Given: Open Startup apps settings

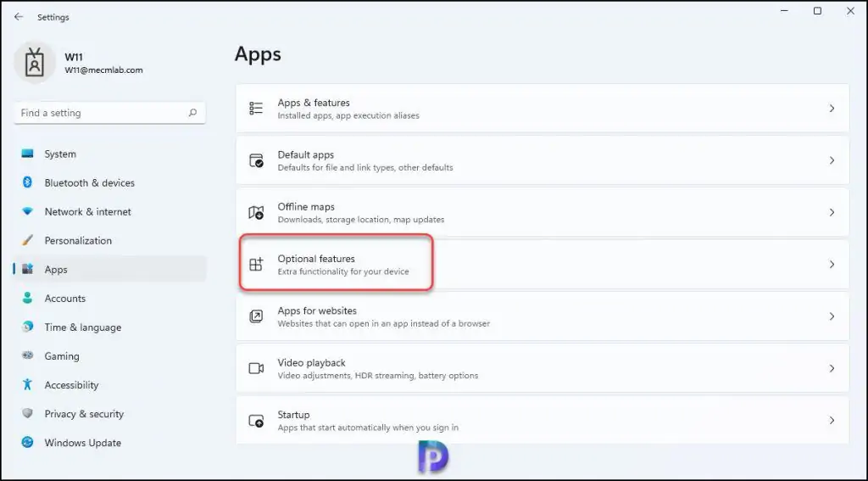Looking at the screenshot, I should click(542, 420).
